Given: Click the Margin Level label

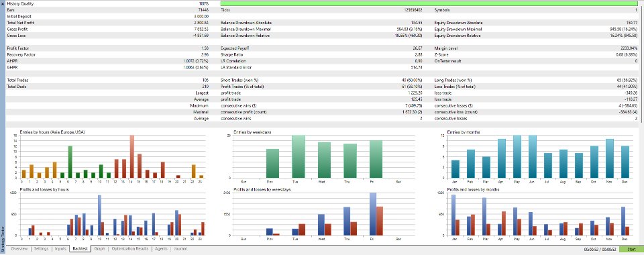Looking at the screenshot, I should (x=445, y=48).
